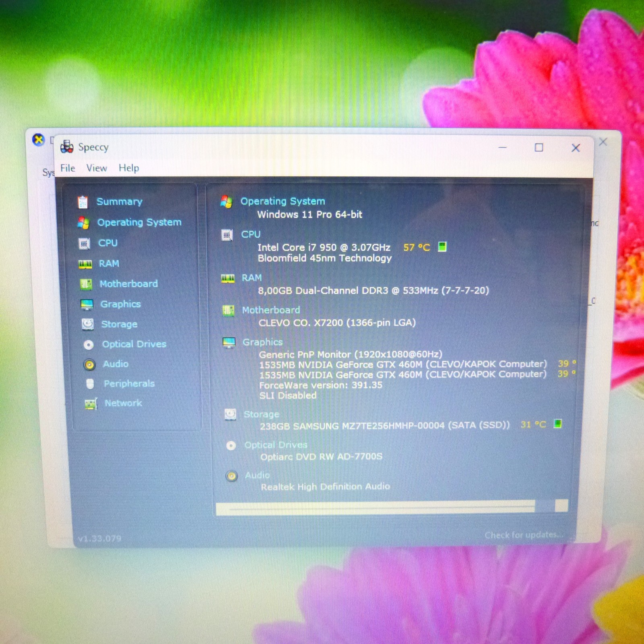This screenshot has width=644, height=644.
Task: Click the Storage heading link in summary
Action: (x=261, y=414)
